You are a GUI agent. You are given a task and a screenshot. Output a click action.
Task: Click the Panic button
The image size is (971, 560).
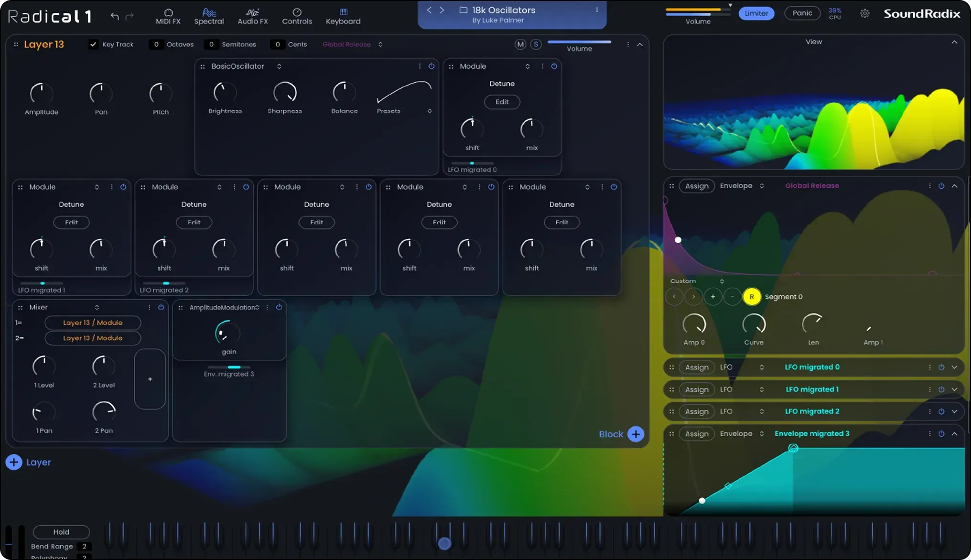pos(802,13)
